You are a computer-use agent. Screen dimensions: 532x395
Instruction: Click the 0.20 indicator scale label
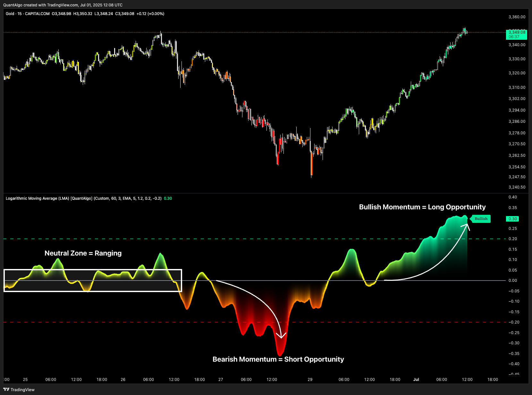coord(513,239)
